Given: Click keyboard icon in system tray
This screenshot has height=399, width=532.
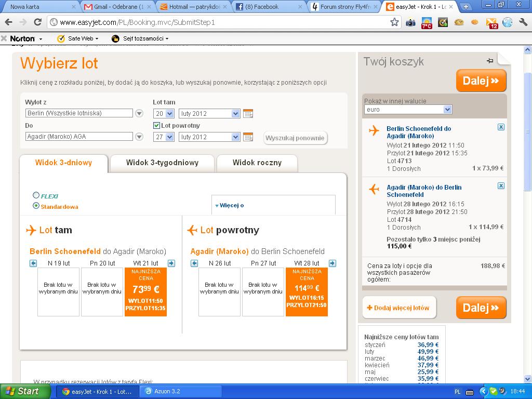Looking at the screenshot, I should click(470, 392).
